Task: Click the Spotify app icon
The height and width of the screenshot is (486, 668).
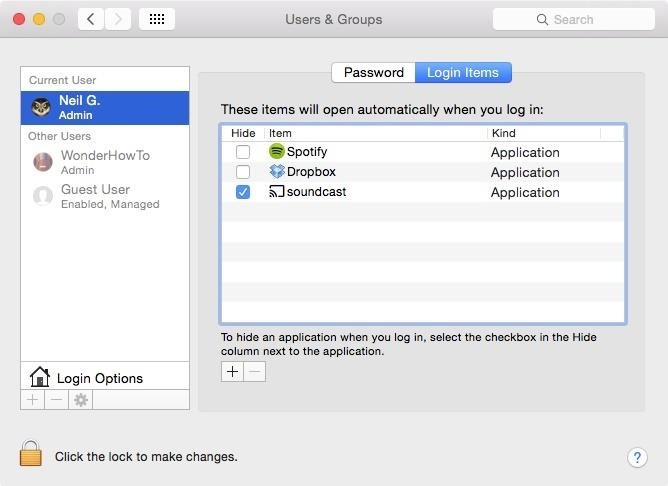Action: tap(276, 151)
